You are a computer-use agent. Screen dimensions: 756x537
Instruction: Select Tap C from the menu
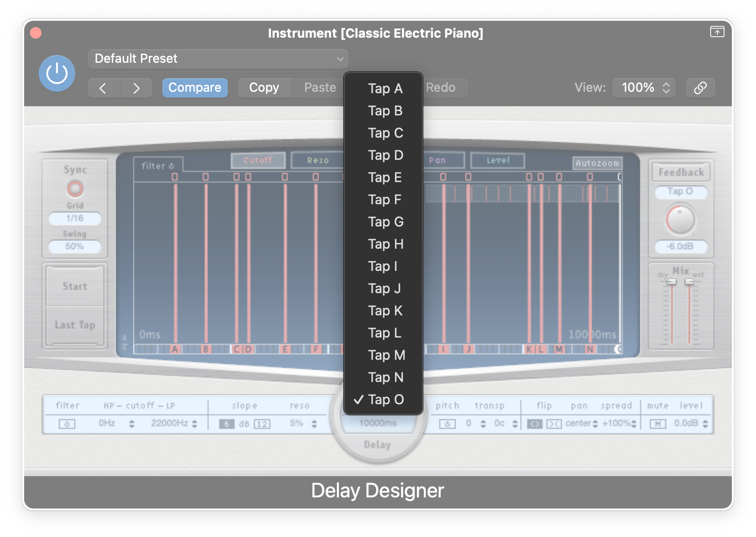383,133
